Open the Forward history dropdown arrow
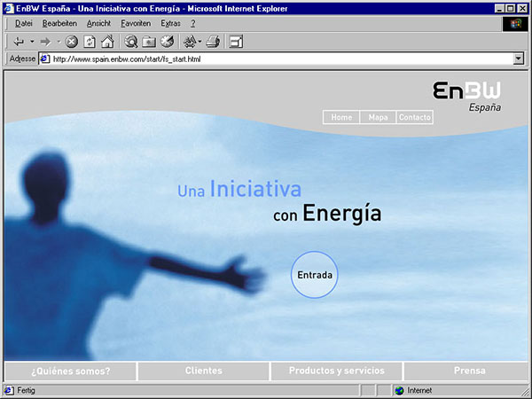This screenshot has width=532, height=399. (x=59, y=42)
